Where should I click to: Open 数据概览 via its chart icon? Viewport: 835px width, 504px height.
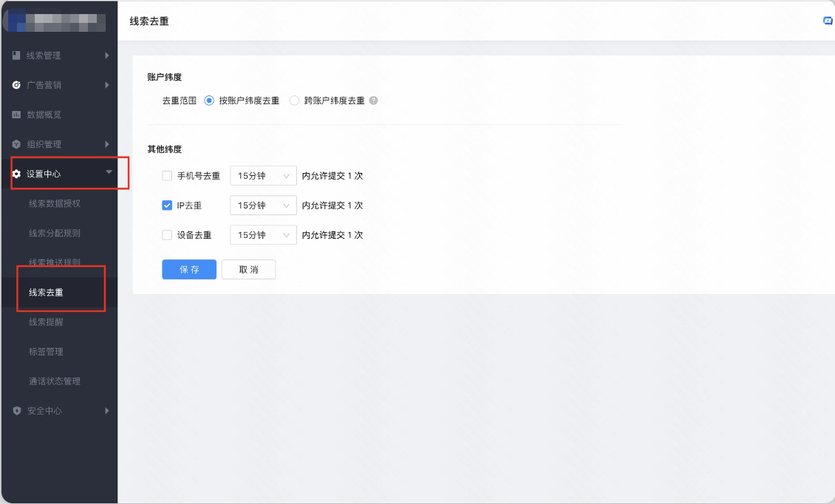(x=16, y=115)
